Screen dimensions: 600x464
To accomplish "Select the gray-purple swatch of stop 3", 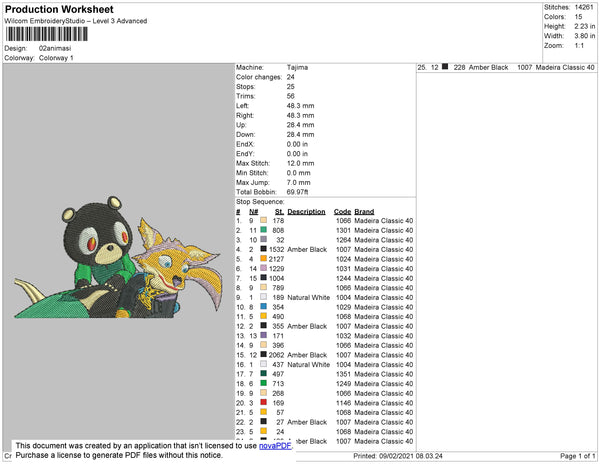I will pyautogui.click(x=263, y=239).
